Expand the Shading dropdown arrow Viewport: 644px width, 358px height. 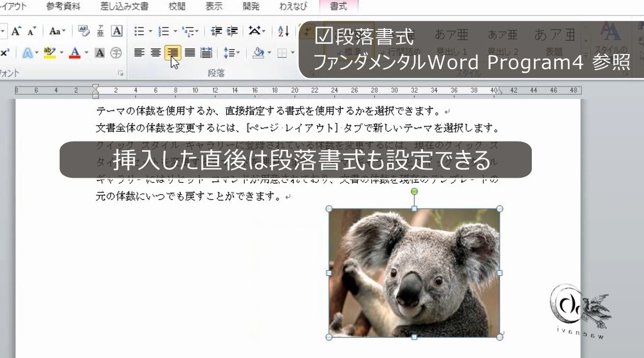tap(269, 53)
